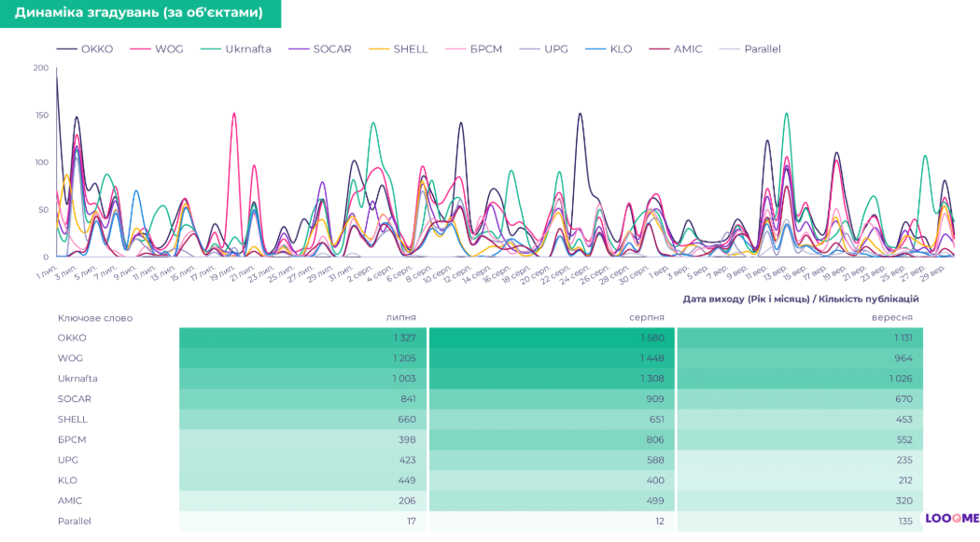This screenshot has width=980, height=542.
Task: Toggle the SHELL legend entry
Action: tap(399, 49)
